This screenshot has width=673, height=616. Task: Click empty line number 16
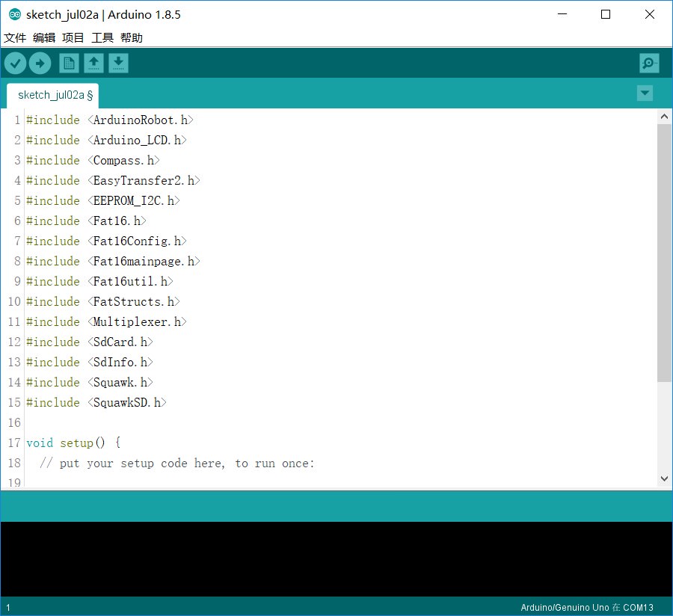pyautogui.click(x=14, y=422)
